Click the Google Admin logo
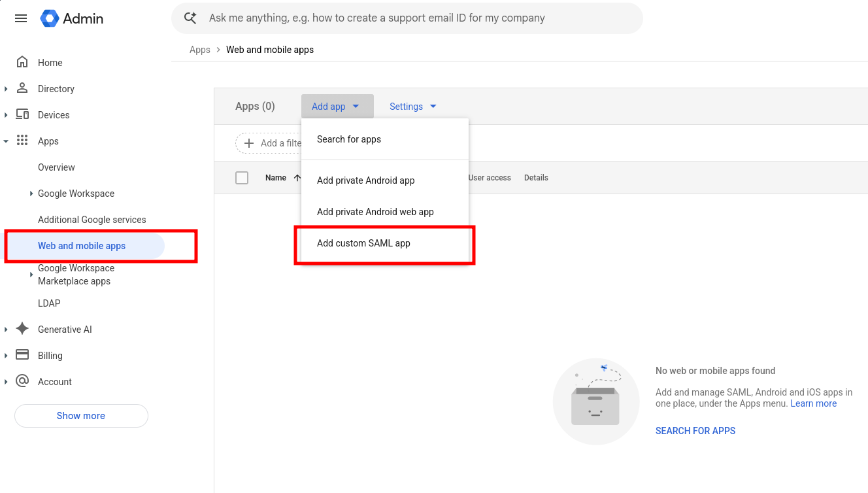868x493 pixels. [72, 18]
